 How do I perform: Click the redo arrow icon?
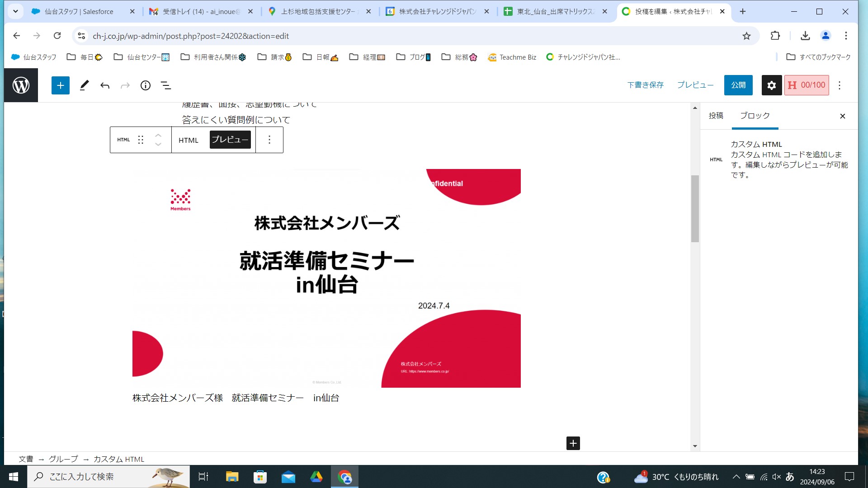[x=125, y=85]
